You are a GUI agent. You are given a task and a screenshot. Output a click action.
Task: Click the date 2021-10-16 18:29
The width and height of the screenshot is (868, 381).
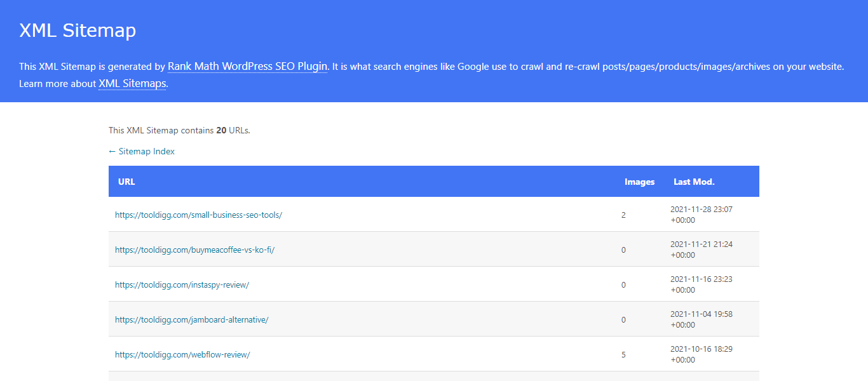coord(702,349)
